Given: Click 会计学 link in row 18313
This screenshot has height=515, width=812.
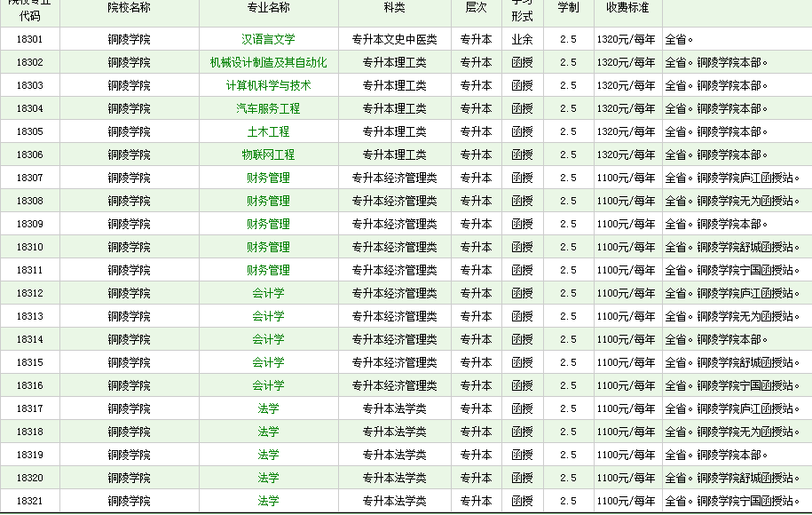Looking at the screenshot, I should 268,317.
